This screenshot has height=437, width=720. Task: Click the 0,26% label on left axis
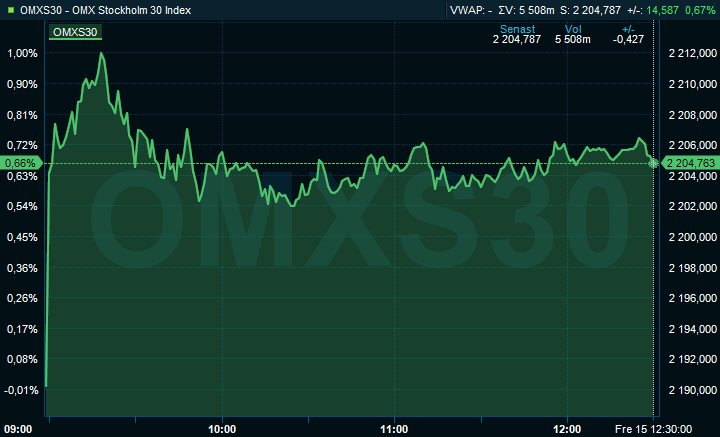click(x=22, y=298)
